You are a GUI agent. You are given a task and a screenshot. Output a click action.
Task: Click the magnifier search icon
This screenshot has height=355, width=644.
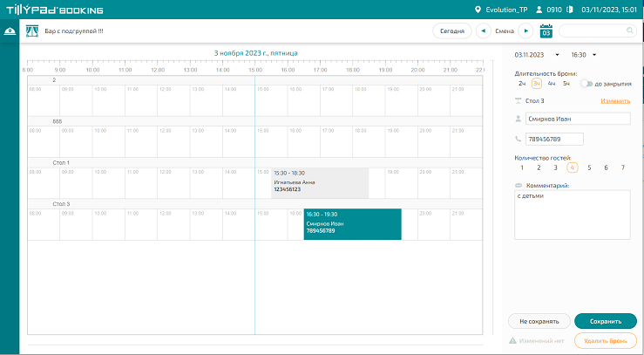pyautogui.click(x=629, y=31)
